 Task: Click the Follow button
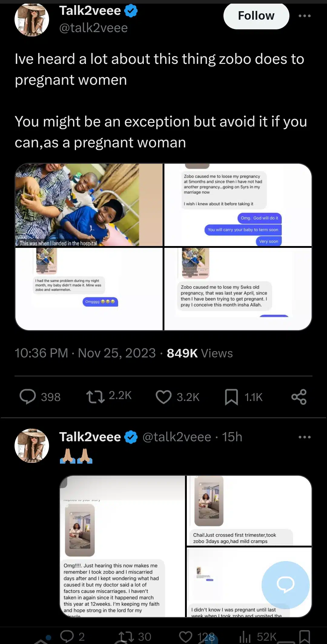point(256,16)
